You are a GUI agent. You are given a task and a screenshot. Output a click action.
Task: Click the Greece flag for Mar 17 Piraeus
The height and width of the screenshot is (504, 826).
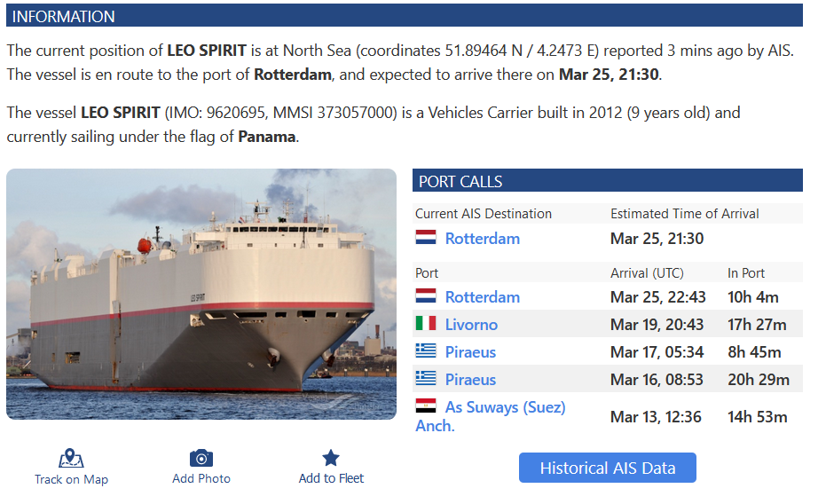click(x=427, y=351)
